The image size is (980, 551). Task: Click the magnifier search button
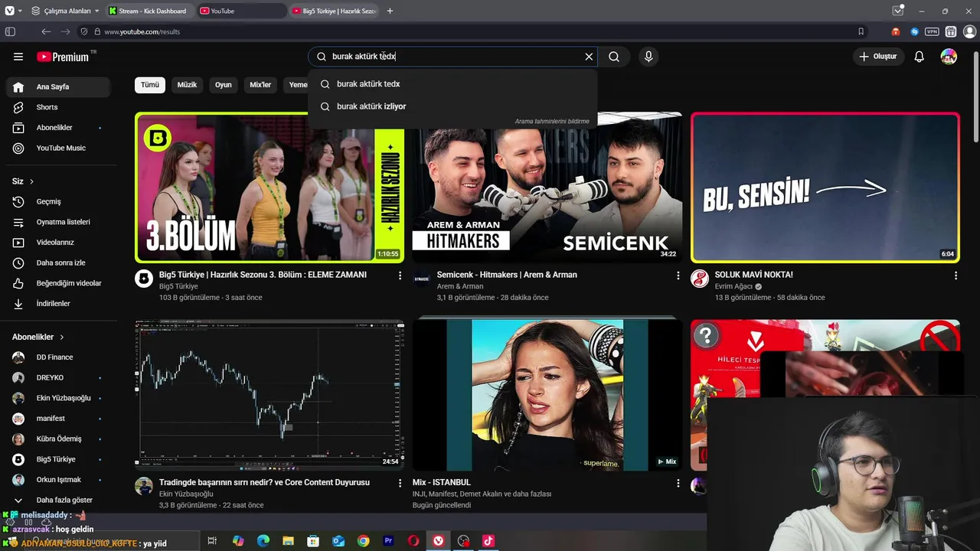(x=614, y=57)
